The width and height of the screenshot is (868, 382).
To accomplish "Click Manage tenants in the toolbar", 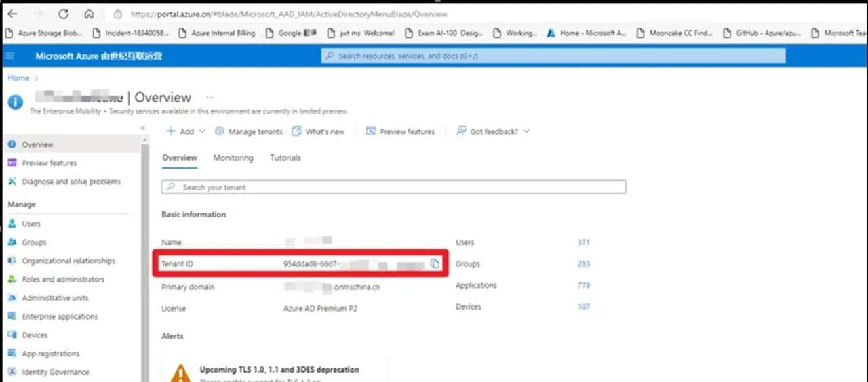I will pyautogui.click(x=249, y=131).
